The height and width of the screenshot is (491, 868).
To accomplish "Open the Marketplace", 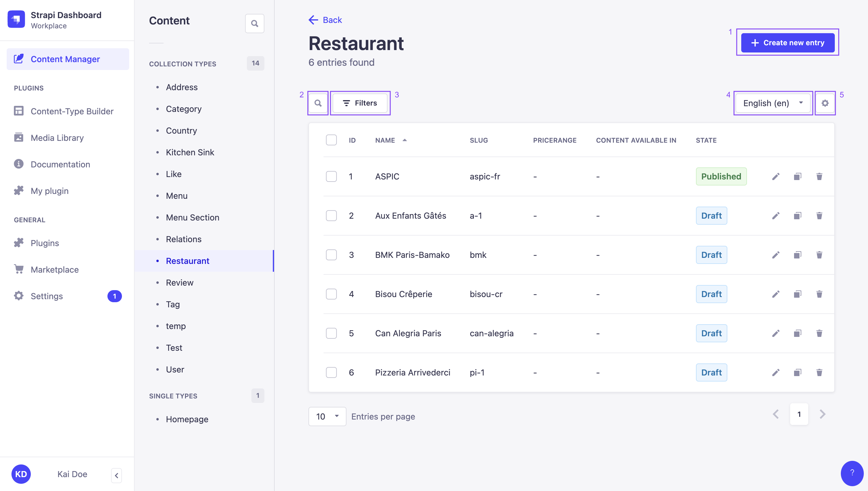I will click(x=54, y=269).
